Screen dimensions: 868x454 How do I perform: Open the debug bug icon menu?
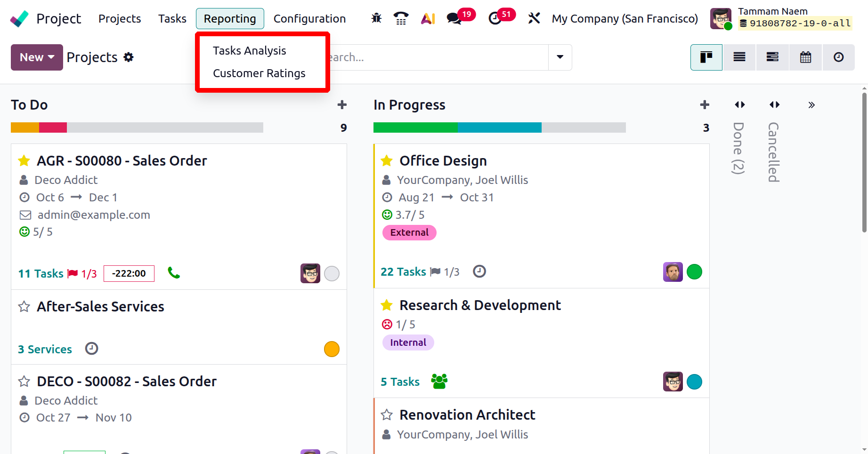[x=376, y=18]
